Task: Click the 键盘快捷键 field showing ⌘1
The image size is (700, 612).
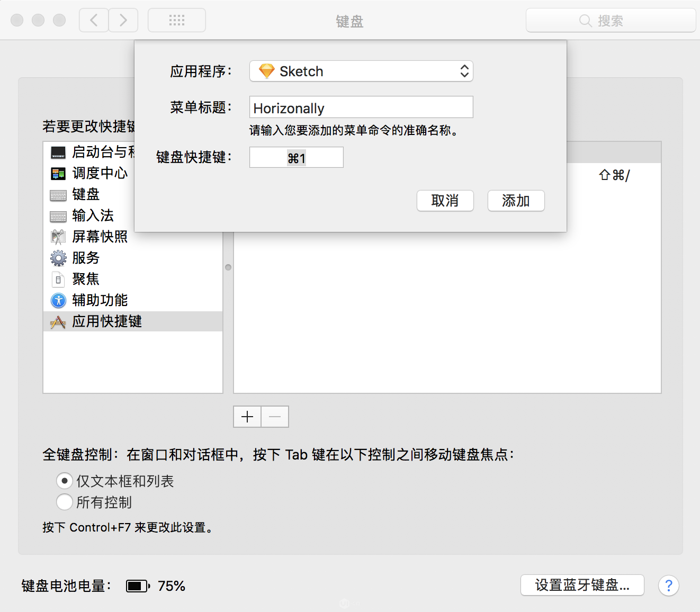Action: click(x=297, y=157)
